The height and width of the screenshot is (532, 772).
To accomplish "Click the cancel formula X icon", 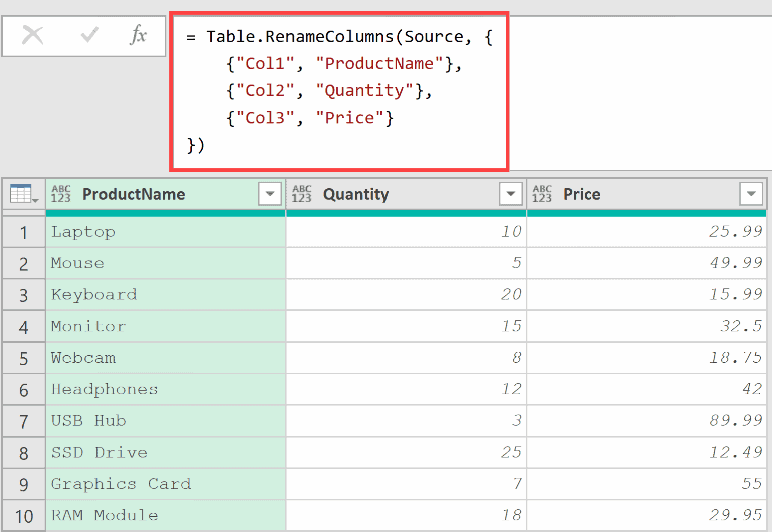I will click(33, 35).
